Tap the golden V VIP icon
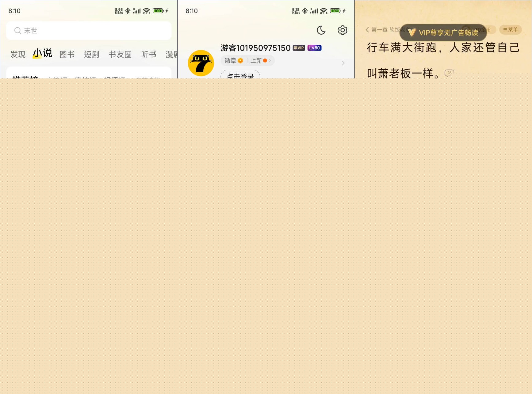The width and height of the screenshot is (532, 394). pyautogui.click(x=412, y=32)
